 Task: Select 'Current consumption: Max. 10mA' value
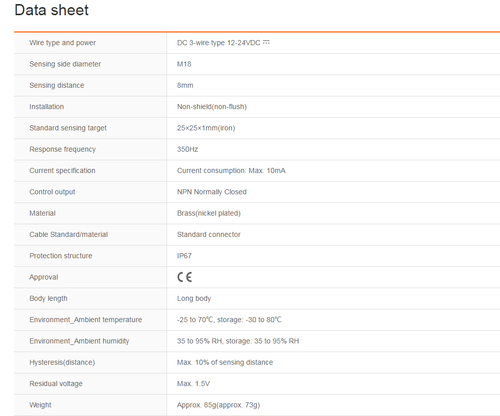231,171
